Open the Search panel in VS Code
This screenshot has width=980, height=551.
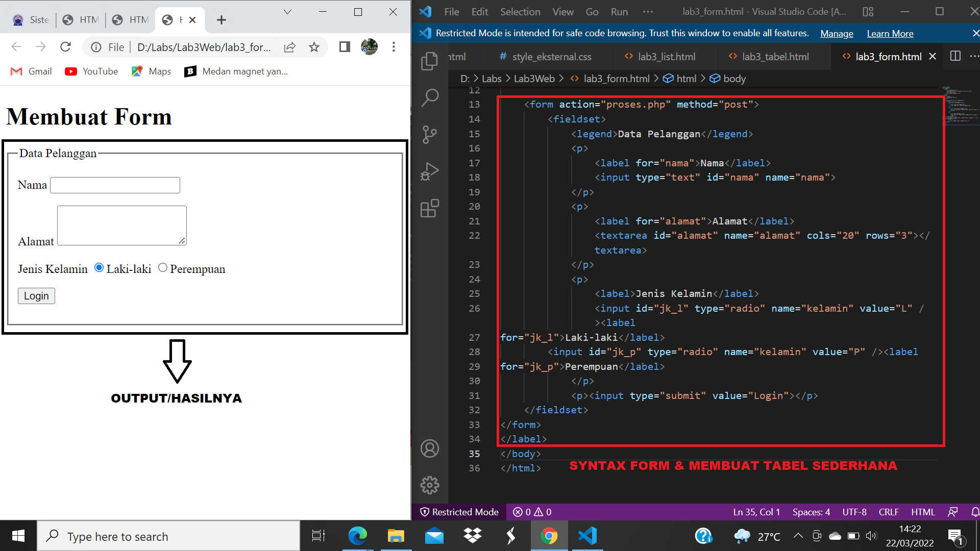click(430, 97)
